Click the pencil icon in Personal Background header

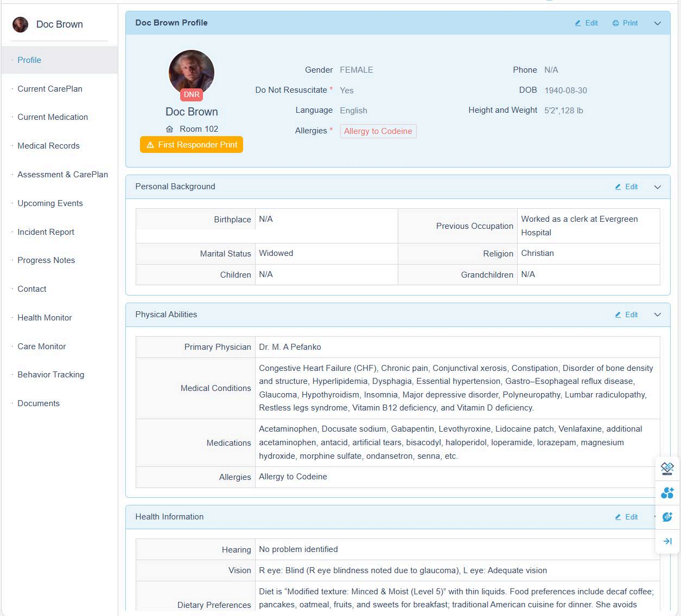tap(618, 187)
